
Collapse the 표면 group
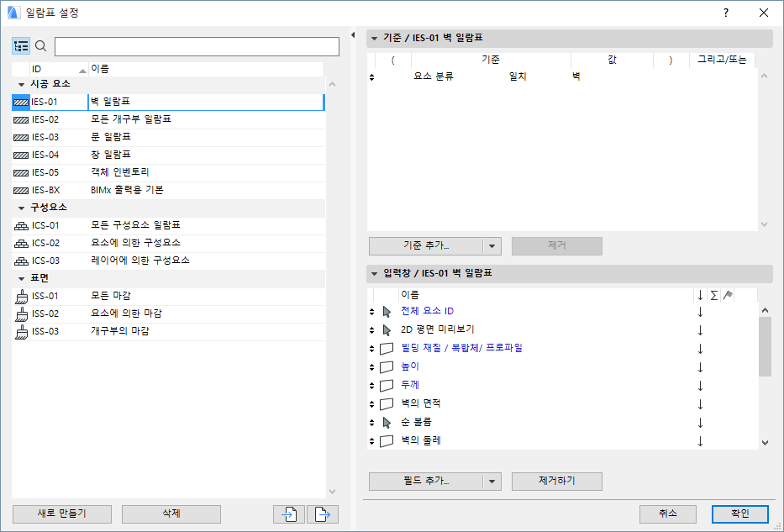[x=22, y=279]
